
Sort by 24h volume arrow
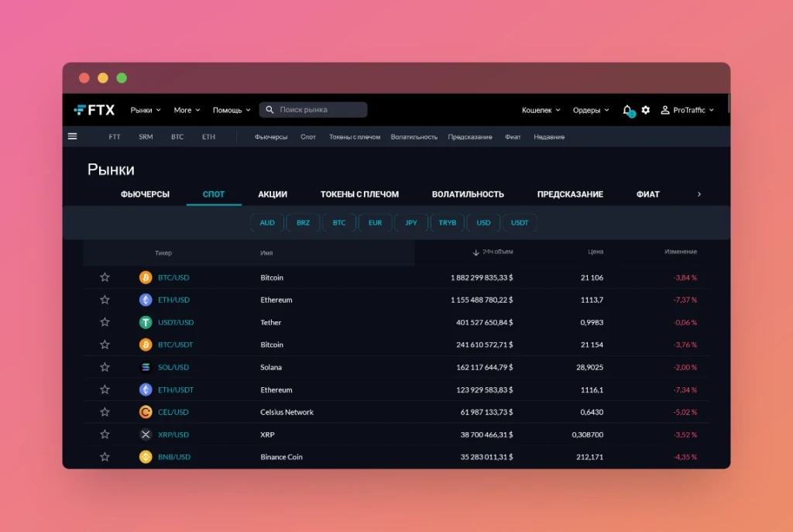point(475,252)
